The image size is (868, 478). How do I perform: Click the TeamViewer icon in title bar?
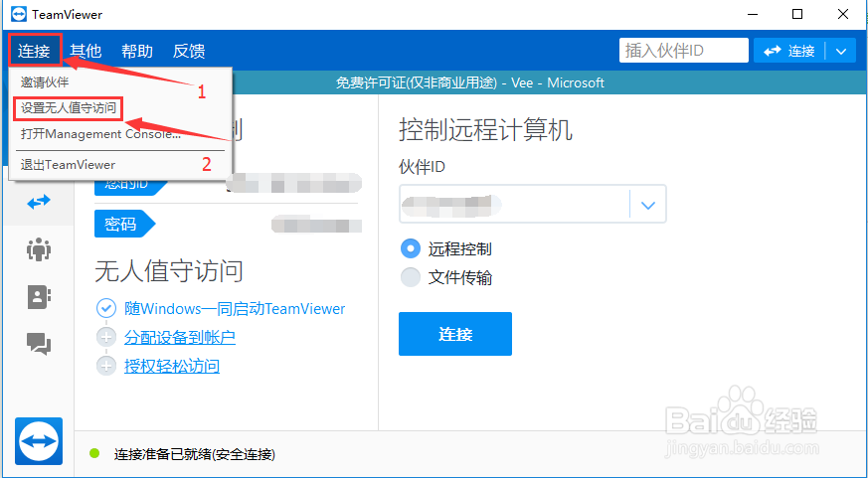coord(19,14)
